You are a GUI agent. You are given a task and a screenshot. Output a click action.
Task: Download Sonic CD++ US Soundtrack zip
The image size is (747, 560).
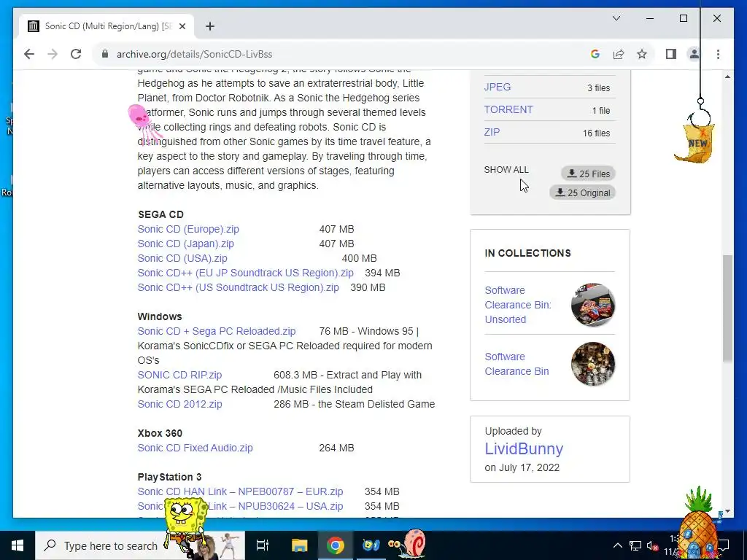pos(239,287)
